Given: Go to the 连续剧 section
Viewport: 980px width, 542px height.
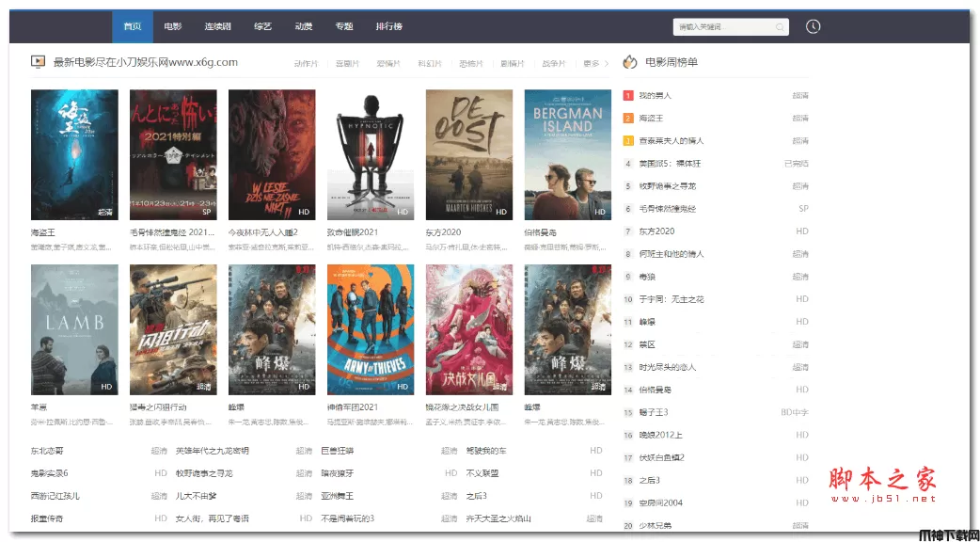Looking at the screenshot, I should 217,26.
